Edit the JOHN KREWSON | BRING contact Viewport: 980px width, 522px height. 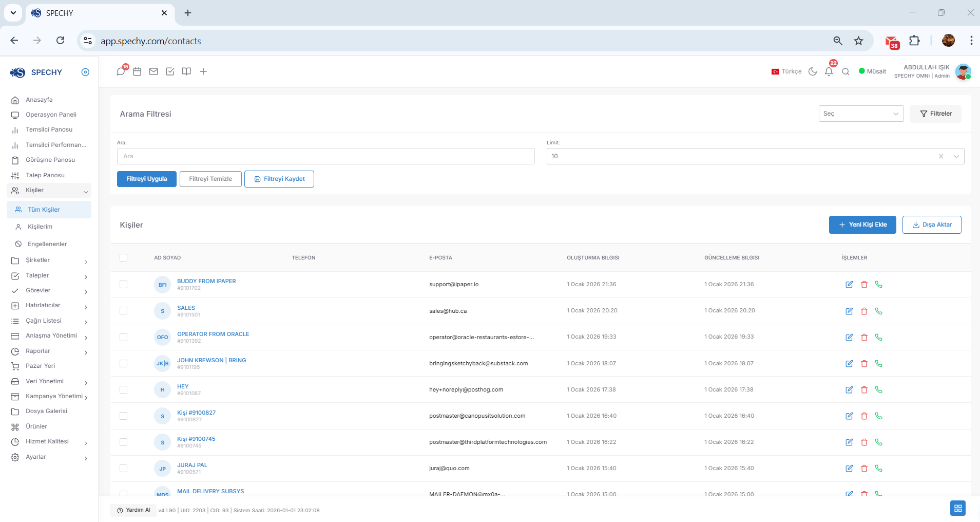click(x=849, y=363)
